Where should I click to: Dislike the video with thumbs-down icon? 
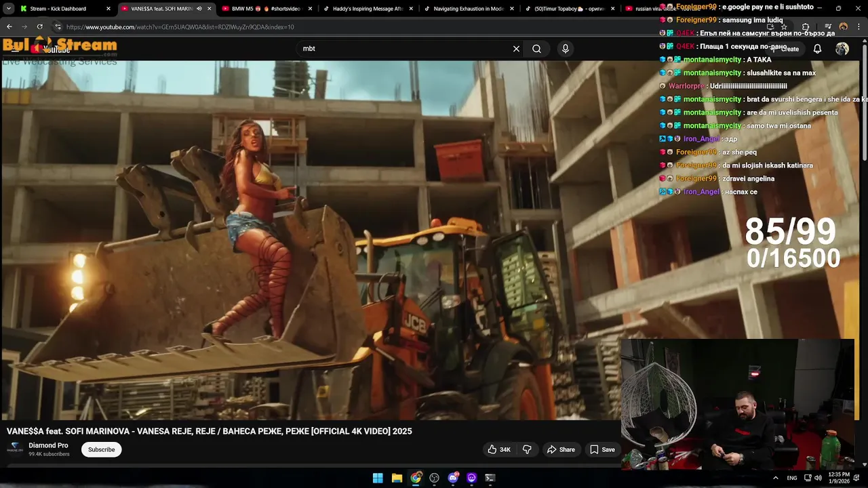[x=527, y=449]
